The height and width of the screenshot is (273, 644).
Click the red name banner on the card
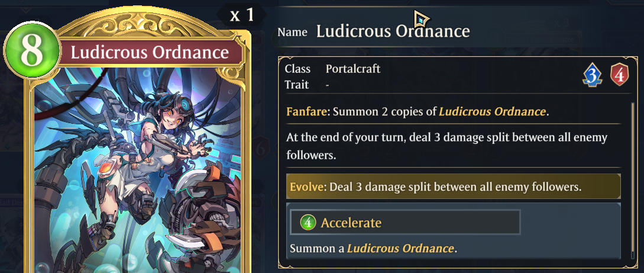pyautogui.click(x=150, y=53)
